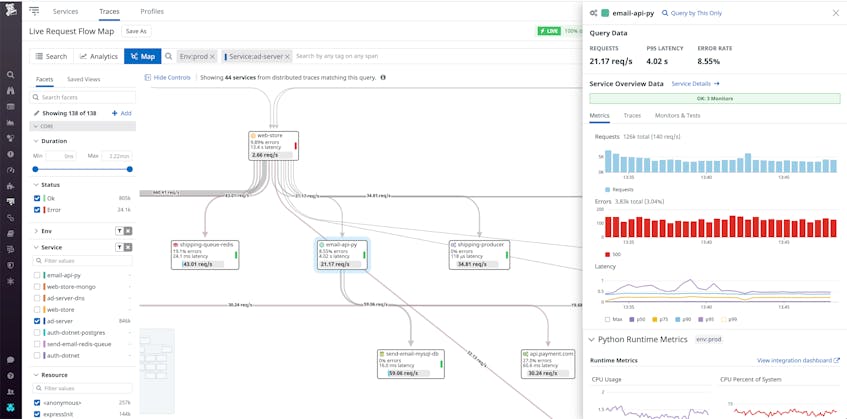Viewport: 847px width, 419px height.
Task: Open the user account icon at sidebar bottom
Action: [x=11, y=407]
